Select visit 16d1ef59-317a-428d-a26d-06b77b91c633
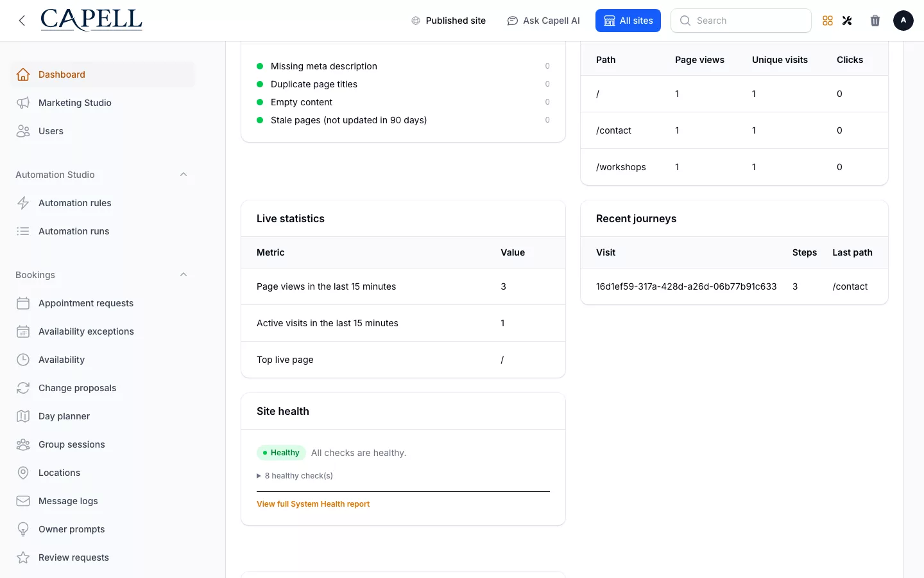924x578 pixels. 686,286
